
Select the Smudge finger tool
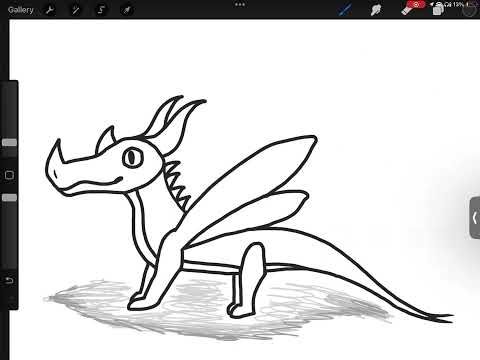376,10
